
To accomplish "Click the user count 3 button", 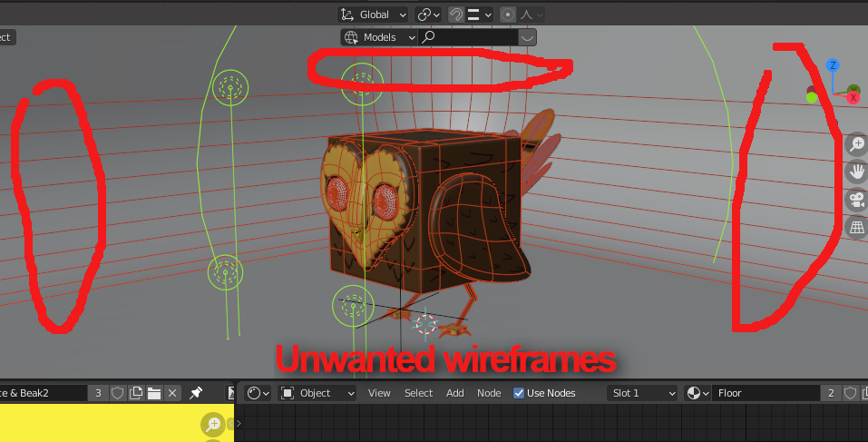I will point(98,393).
